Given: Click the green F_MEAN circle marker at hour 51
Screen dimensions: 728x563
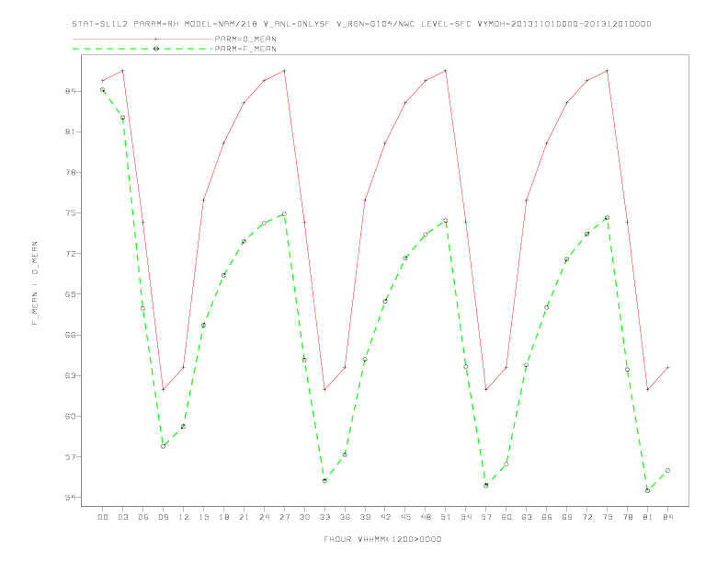Looking at the screenshot, I should click(446, 221).
